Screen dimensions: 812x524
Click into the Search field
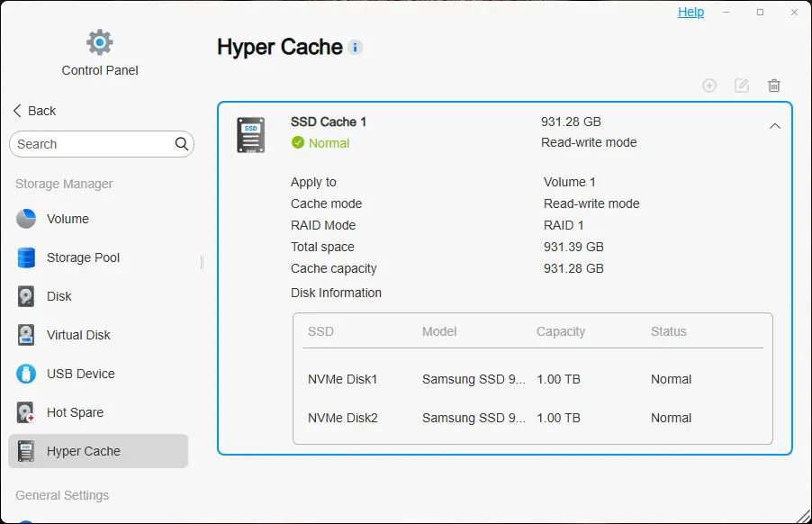(90, 144)
